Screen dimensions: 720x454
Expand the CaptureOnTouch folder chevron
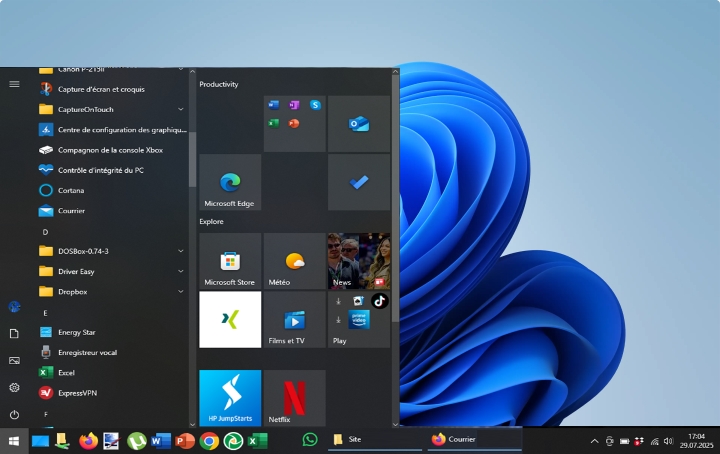180,109
